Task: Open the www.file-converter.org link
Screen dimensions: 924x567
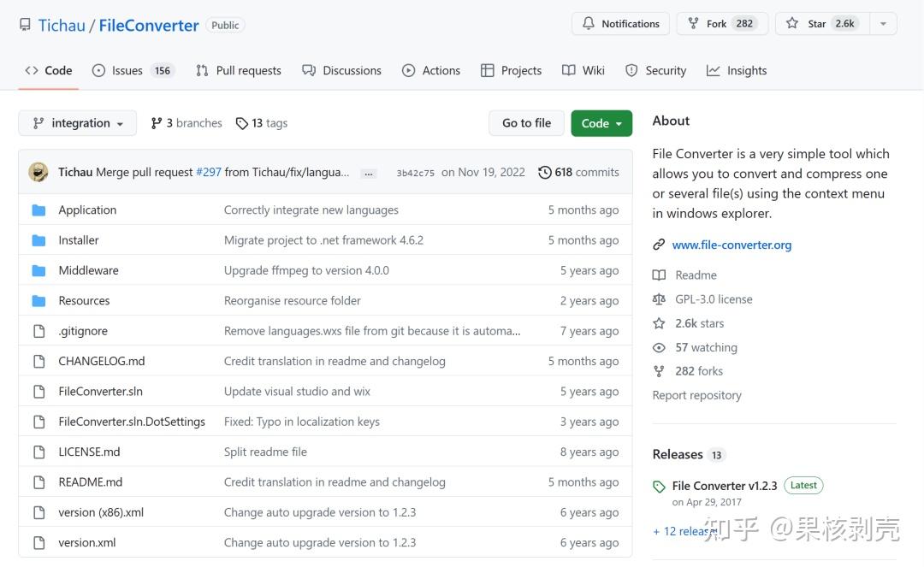Action: click(731, 245)
